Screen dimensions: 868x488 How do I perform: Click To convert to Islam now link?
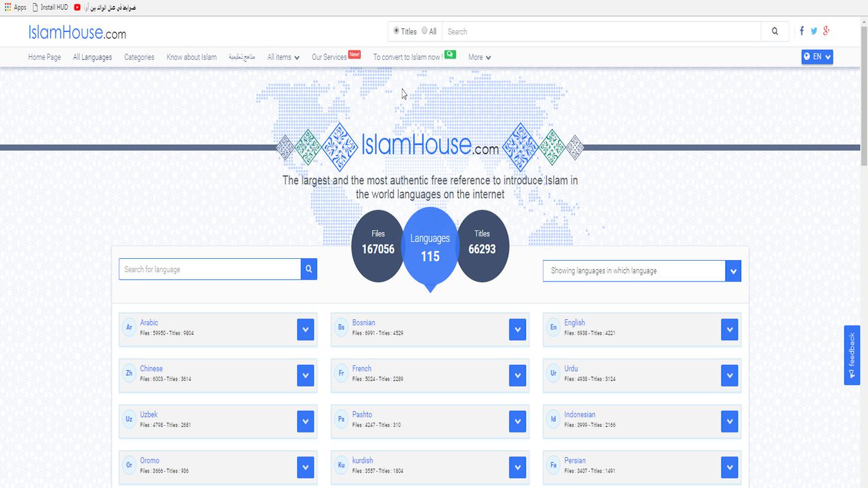[x=407, y=57]
